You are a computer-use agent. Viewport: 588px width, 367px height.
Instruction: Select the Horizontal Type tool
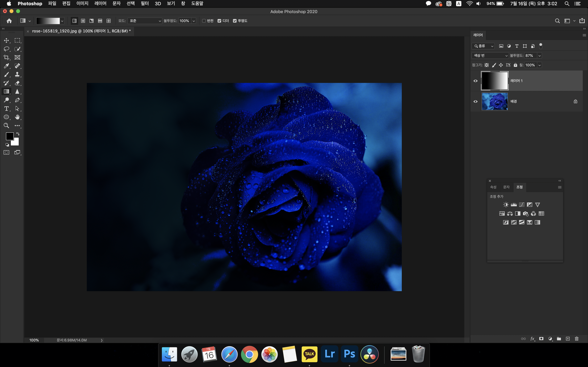6,108
